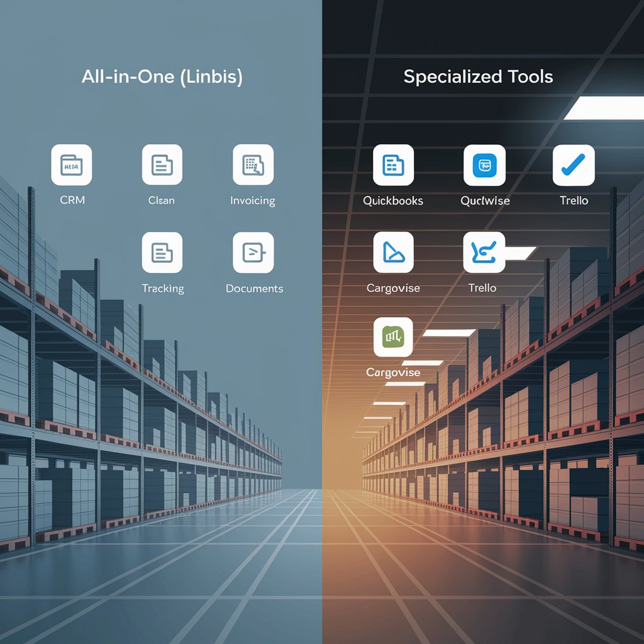The height and width of the screenshot is (644, 644).
Task: Select the Quctwise blue icon
Action: pyautogui.click(x=485, y=165)
